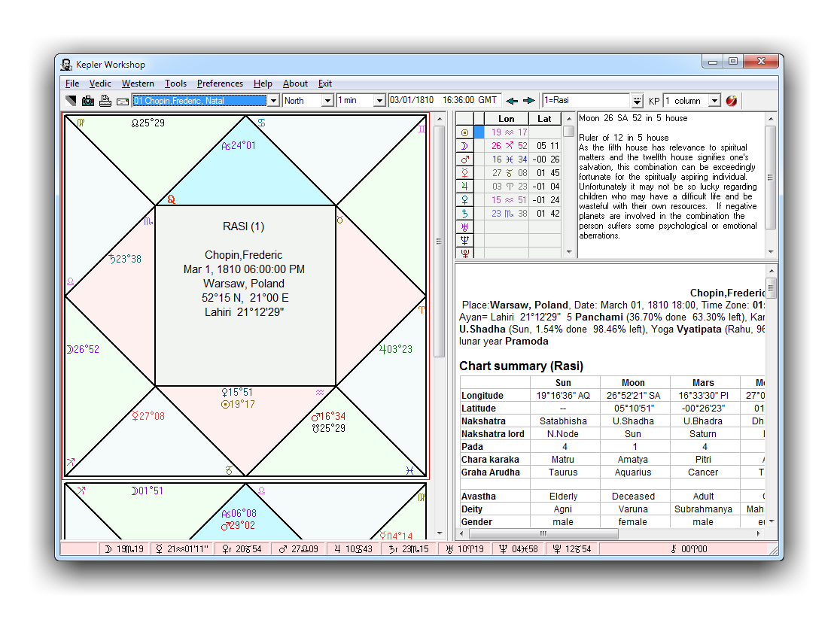This screenshot has width=837, height=644.
Task: Click the Lon column header
Action: click(507, 118)
